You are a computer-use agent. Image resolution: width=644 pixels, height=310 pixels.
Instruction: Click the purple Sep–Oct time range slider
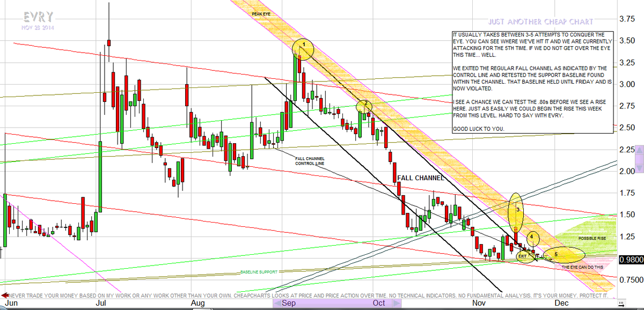click(337, 303)
